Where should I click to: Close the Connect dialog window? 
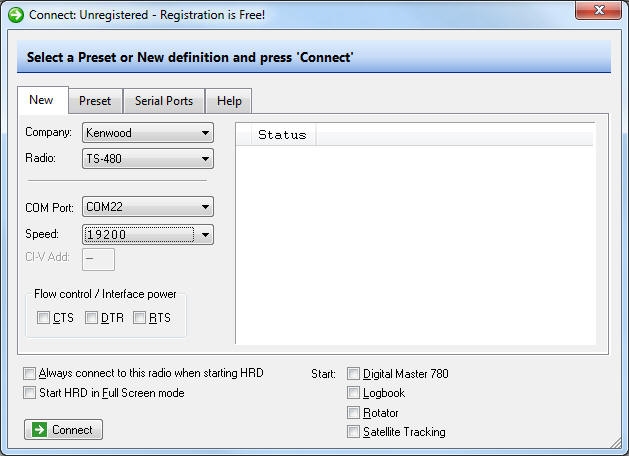click(598, 10)
